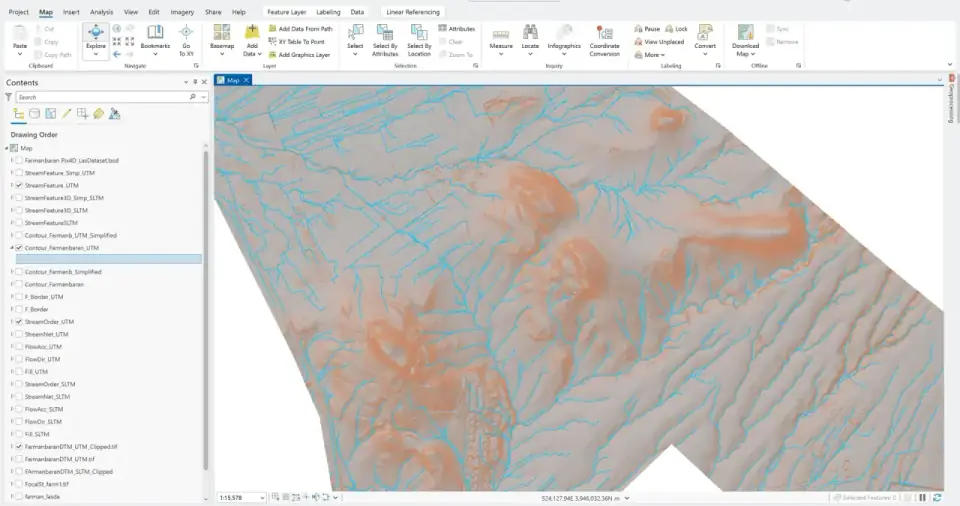Click the Convert labels icon

[x=705, y=32]
